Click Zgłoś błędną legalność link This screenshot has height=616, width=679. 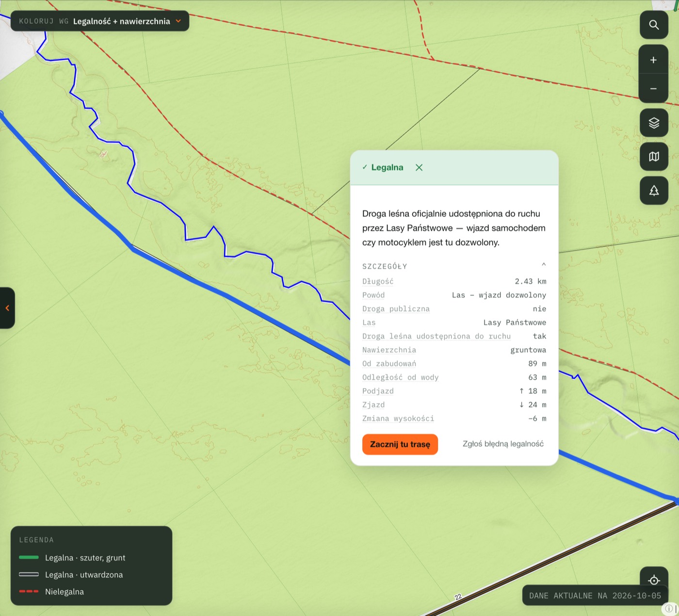point(503,444)
